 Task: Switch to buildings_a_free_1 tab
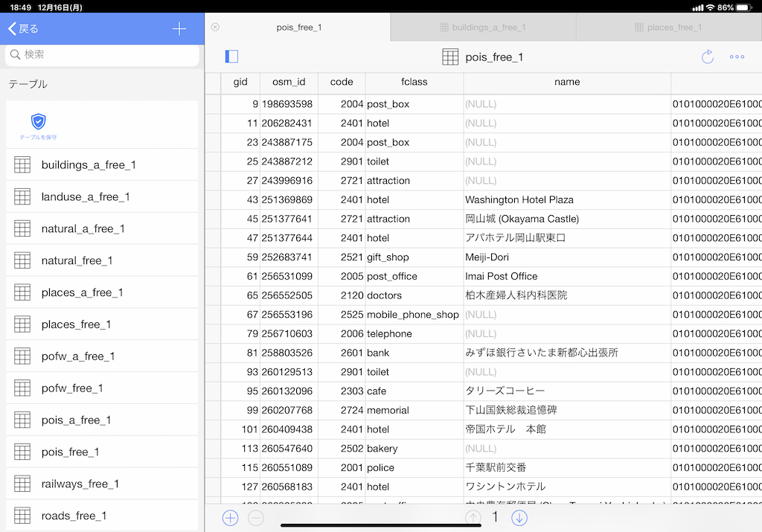(x=483, y=28)
